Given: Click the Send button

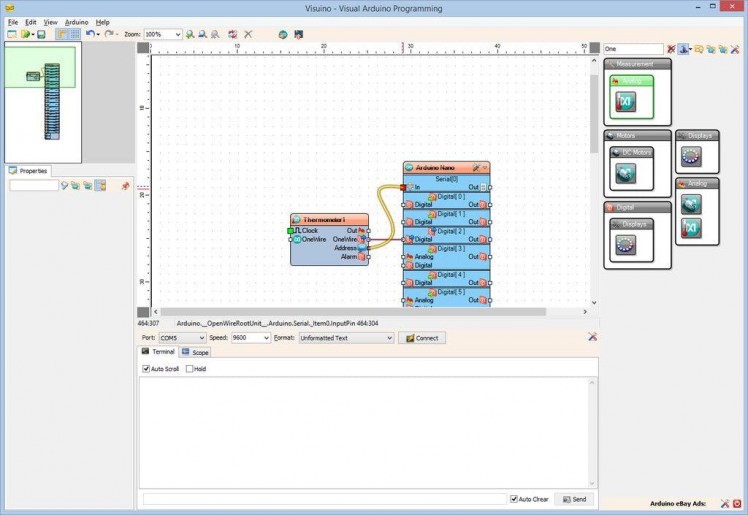Looking at the screenshot, I should [x=574, y=499].
